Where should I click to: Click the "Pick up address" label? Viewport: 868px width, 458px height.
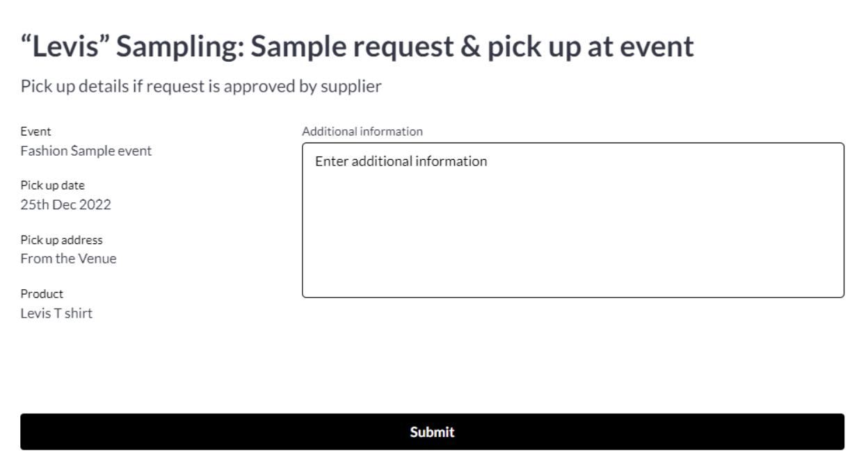click(x=61, y=240)
